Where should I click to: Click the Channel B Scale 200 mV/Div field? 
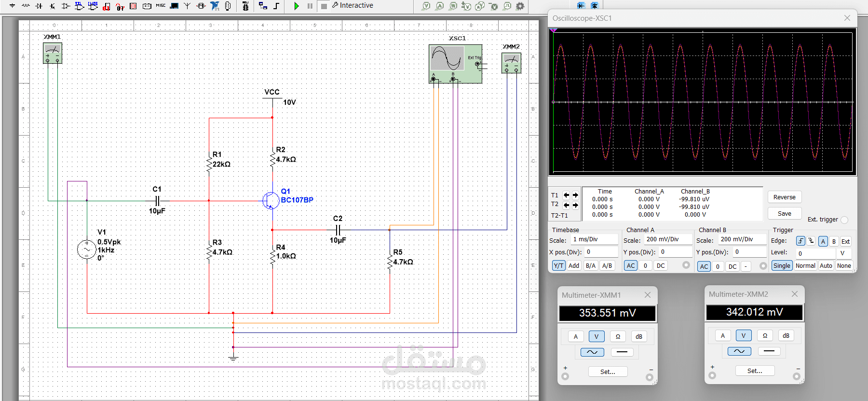tap(742, 239)
